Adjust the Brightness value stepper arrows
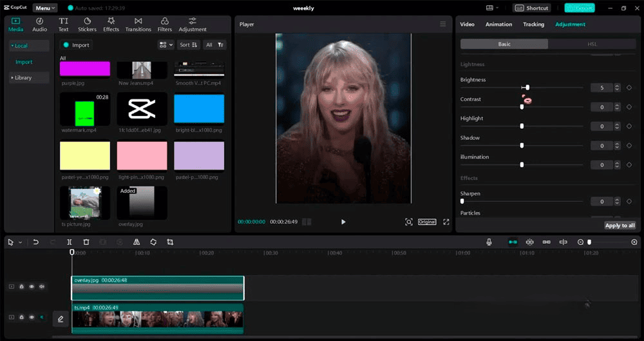 pyautogui.click(x=617, y=88)
